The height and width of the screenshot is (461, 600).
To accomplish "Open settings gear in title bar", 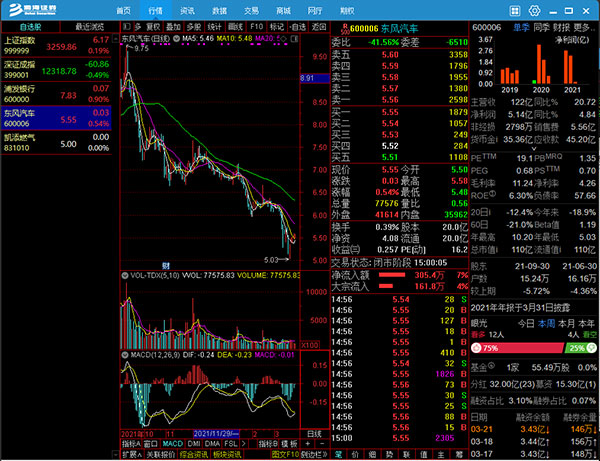I will [x=534, y=11].
